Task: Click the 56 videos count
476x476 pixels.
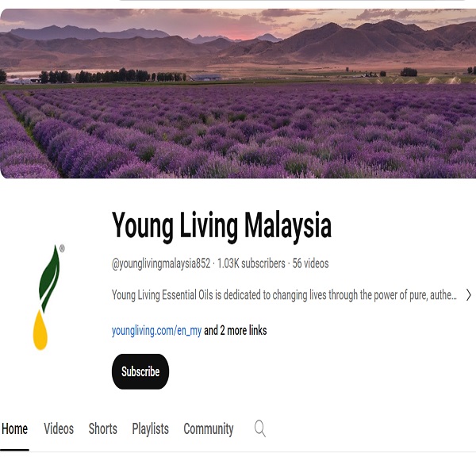Action: click(310, 263)
